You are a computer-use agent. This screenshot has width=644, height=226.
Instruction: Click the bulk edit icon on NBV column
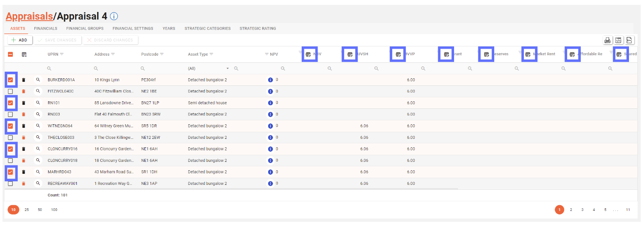[309, 54]
